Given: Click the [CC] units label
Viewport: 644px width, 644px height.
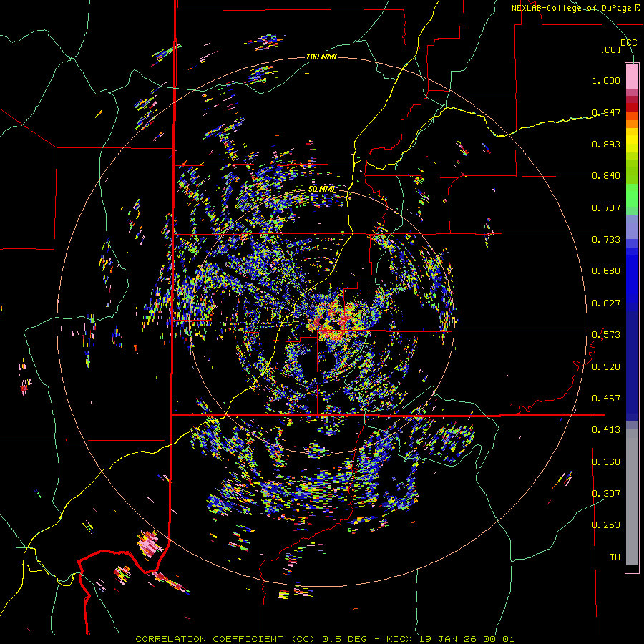Looking at the screenshot, I should point(611,49).
